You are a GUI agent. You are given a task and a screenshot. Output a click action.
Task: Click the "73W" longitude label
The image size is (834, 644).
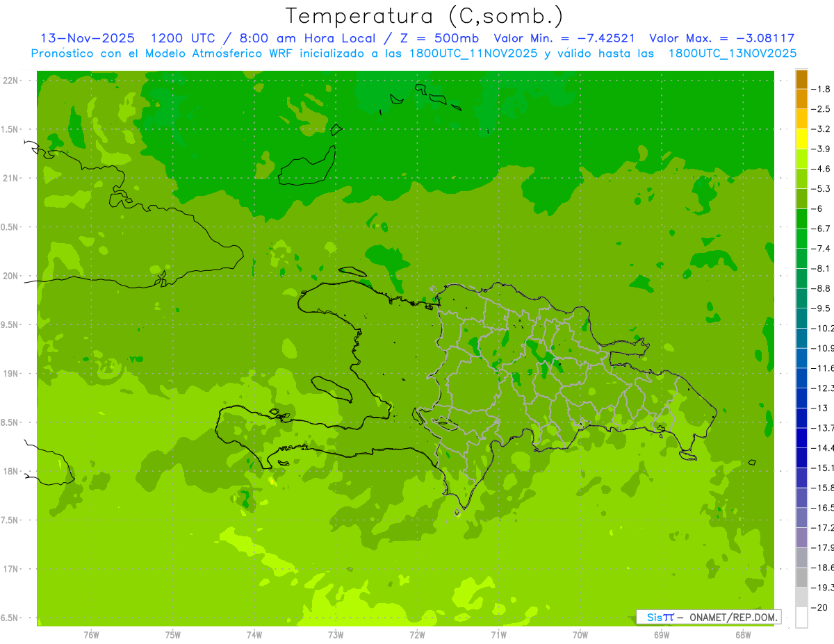(336, 635)
